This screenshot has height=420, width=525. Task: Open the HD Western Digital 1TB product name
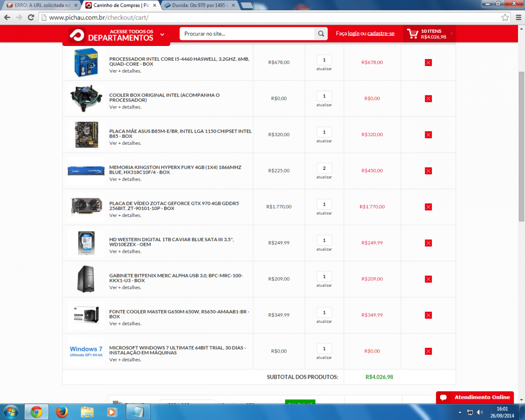[x=171, y=242]
